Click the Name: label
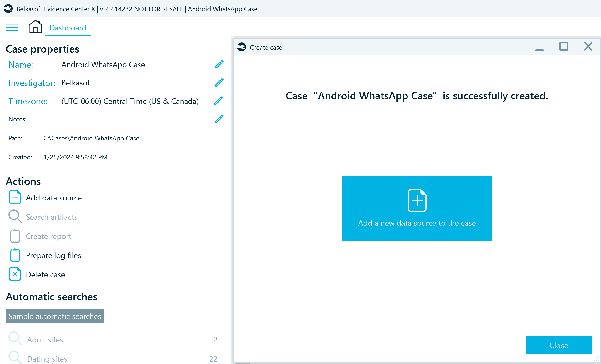 [21, 65]
